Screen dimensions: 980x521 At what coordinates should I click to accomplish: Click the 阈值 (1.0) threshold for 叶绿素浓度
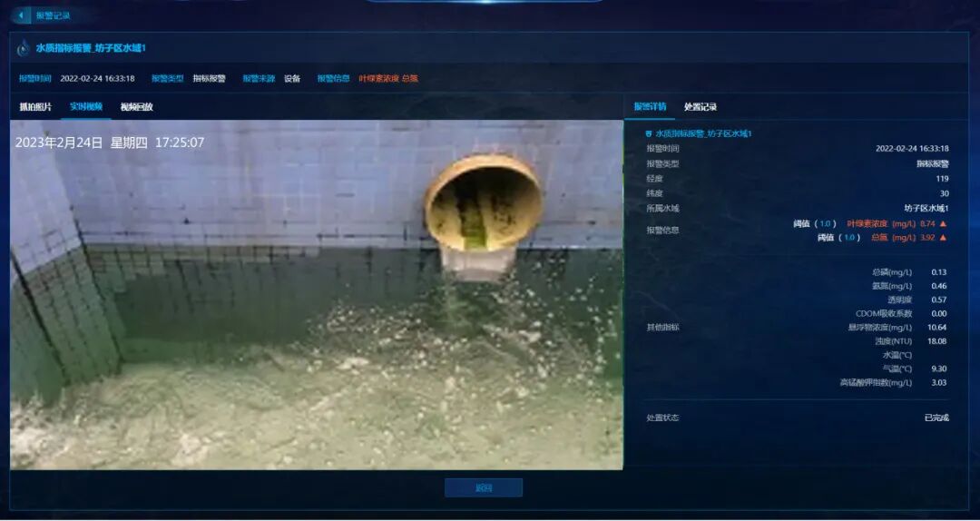[816, 223]
